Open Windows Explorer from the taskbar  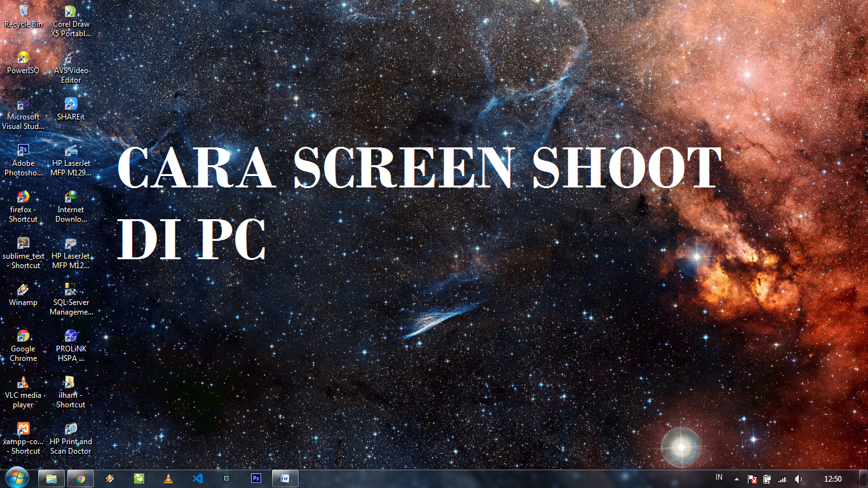pos(51,478)
